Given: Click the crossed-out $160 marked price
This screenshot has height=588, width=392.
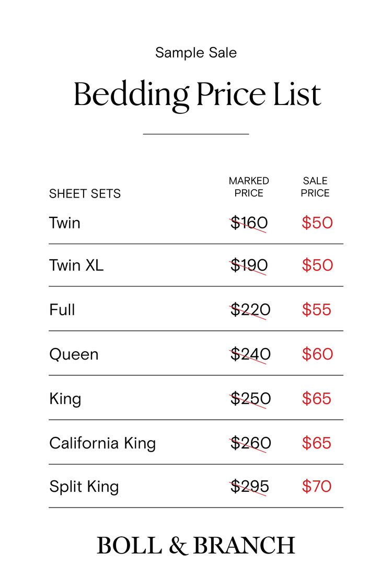Looking at the screenshot, I should [249, 223].
